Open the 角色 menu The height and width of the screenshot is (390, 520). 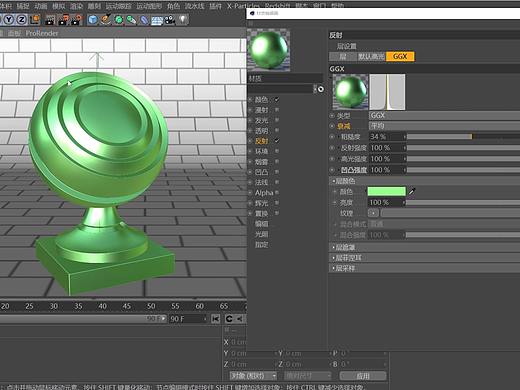point(173,6)
